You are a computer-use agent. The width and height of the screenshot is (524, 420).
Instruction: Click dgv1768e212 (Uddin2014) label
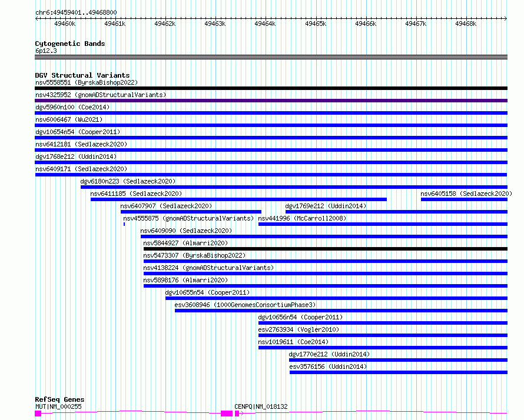point(76,156)
